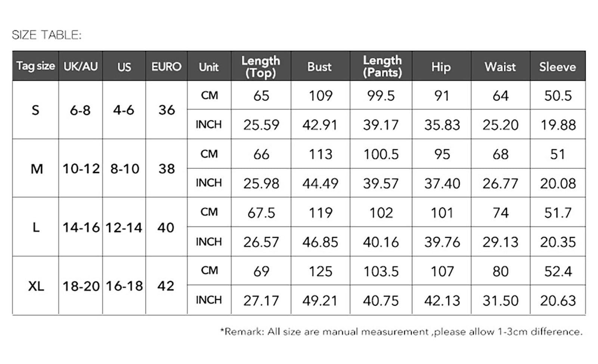Screen dimensions: 598x364
Task: Select the Sleeve column header
Action: 558,66
